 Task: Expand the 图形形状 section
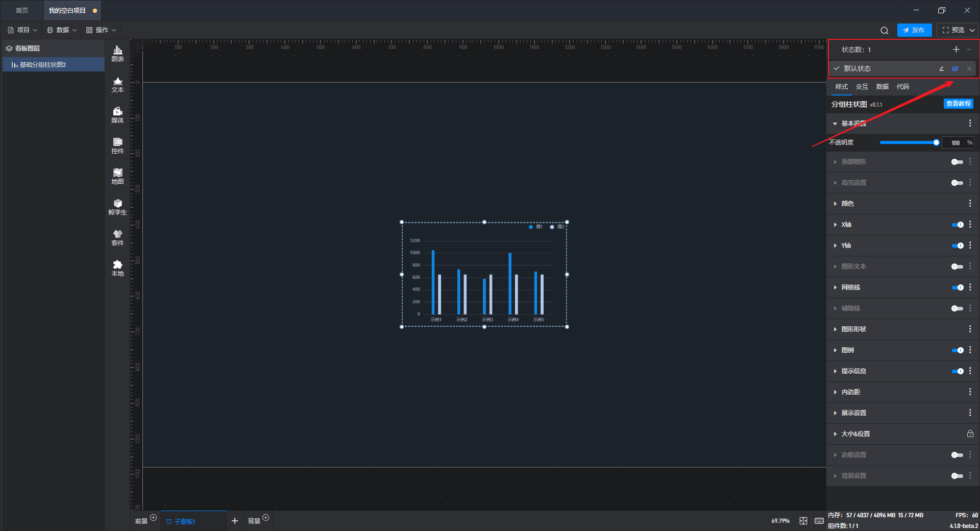tap(835, 329)
